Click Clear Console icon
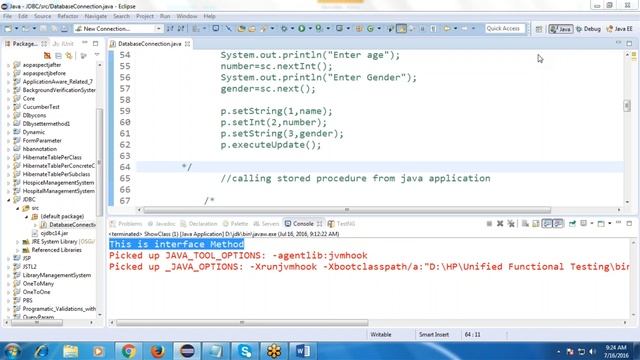640x360 pixels. tap(525, 224)
